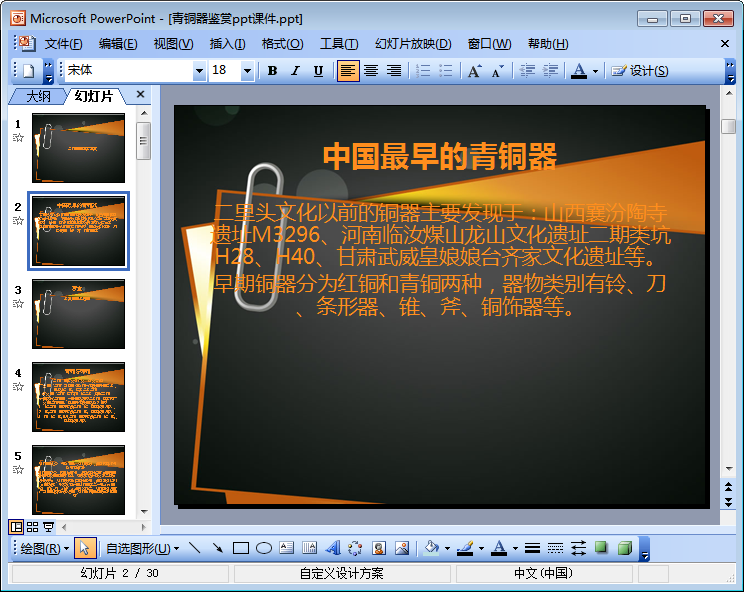Select slide 3 thumbnail
This screenshot has height=592, width=744.
coord(78,314)
